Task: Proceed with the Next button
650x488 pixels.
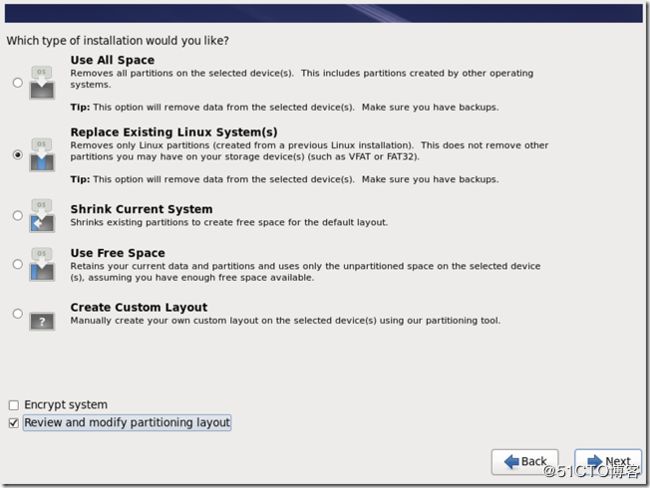Action: (608, 461)
